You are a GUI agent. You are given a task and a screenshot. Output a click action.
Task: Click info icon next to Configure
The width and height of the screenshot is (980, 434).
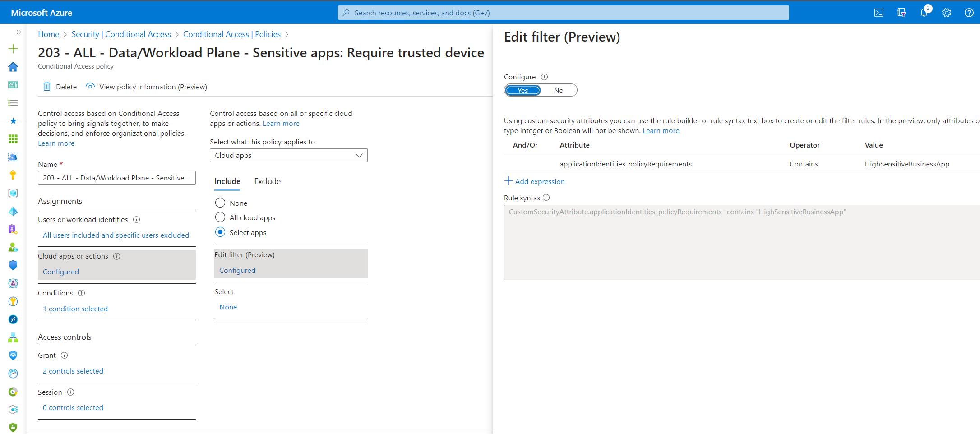click(544, 77)
